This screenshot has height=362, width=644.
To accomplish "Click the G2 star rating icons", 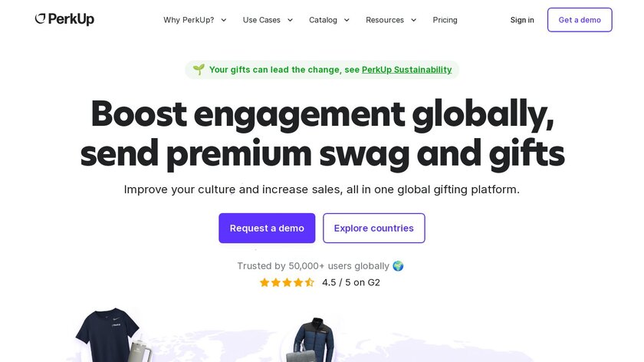I will point(287,282).
